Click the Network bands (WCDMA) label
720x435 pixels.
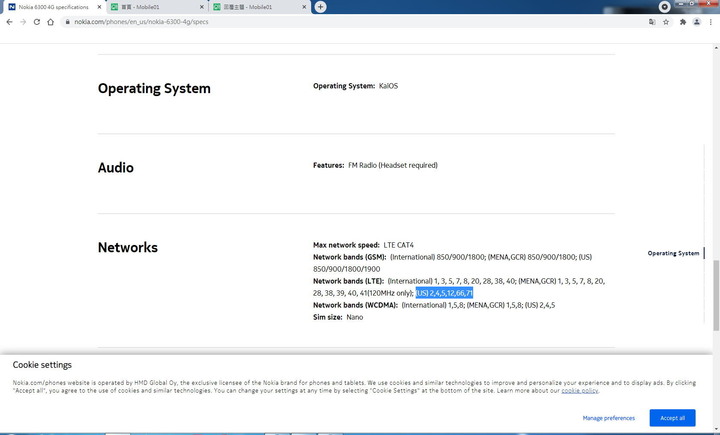pos(355,305)
